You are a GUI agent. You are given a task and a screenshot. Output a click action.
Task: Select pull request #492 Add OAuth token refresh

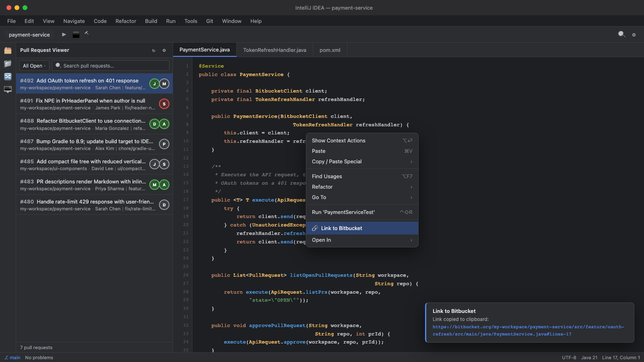pos(94,84)
